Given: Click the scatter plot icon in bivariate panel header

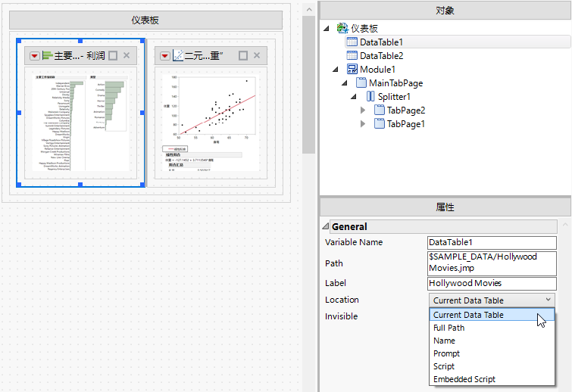Looking at the screenshot, I should point(178,56).
